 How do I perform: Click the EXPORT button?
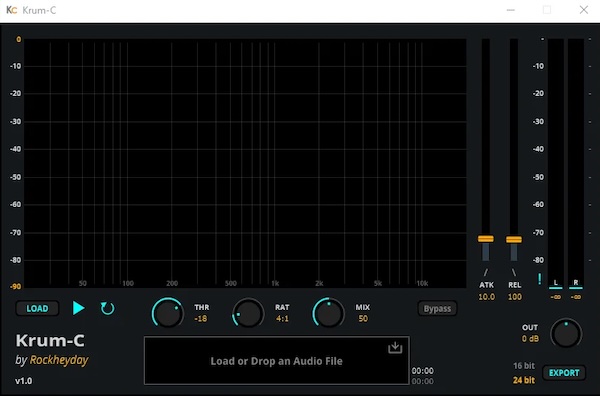564,373
